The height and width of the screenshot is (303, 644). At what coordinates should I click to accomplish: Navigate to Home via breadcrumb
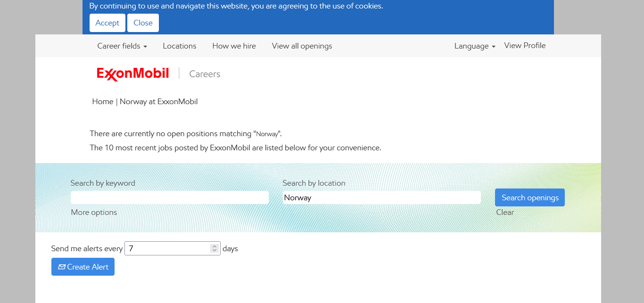point(103,101)
